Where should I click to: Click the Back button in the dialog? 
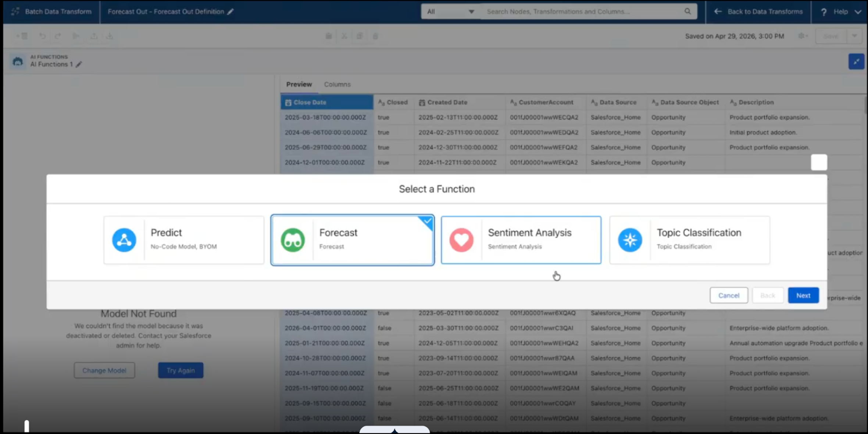click(x=768, y=295)
